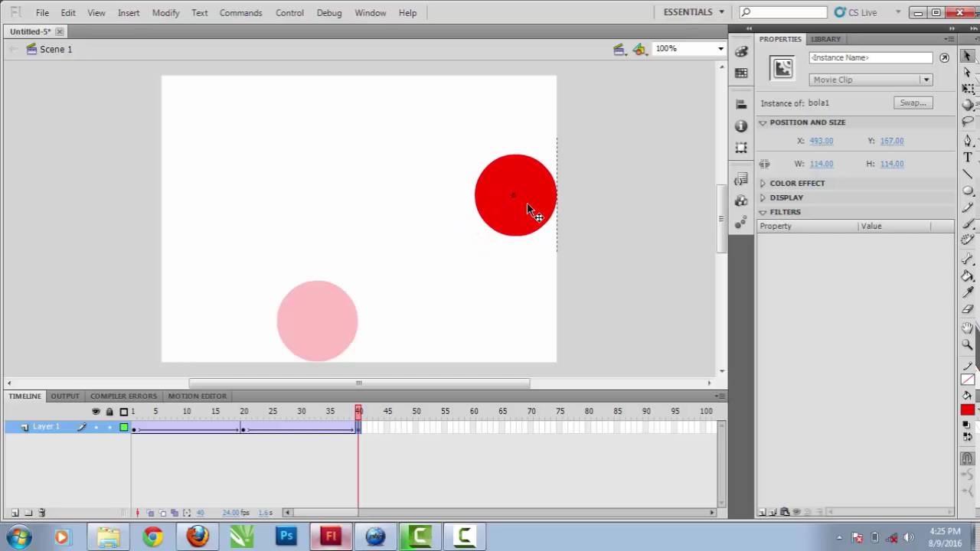Expand the Color Effect section
Viewport: 980px width, 551px height.
[763, 184]
